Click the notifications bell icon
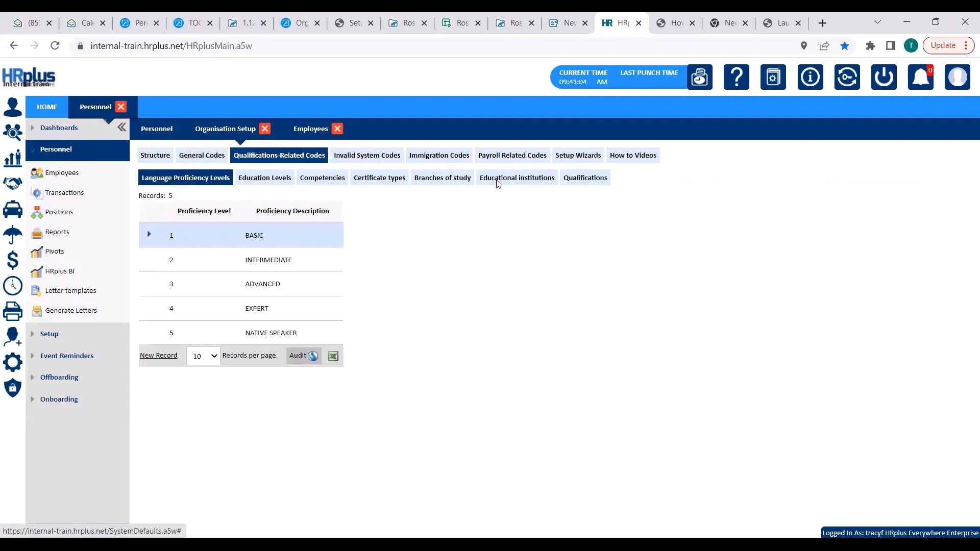This screenshot has height=551, width=980. [921, 77]
